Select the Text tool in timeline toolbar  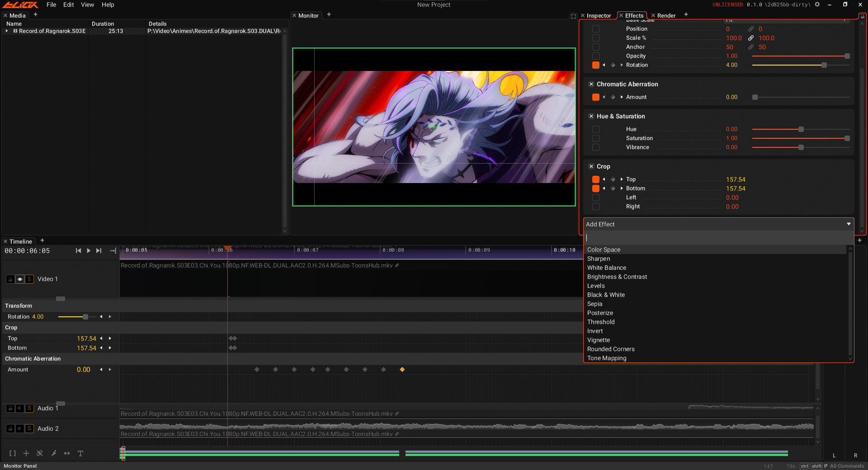(80, 453)
